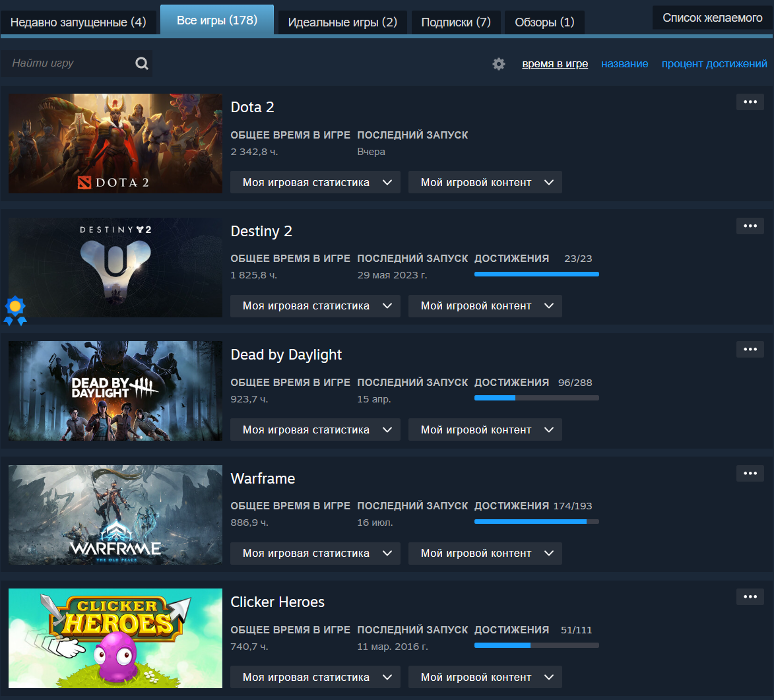
Task: Click the Destiny 2 cover thumbnail
Action: coord(115,267)
